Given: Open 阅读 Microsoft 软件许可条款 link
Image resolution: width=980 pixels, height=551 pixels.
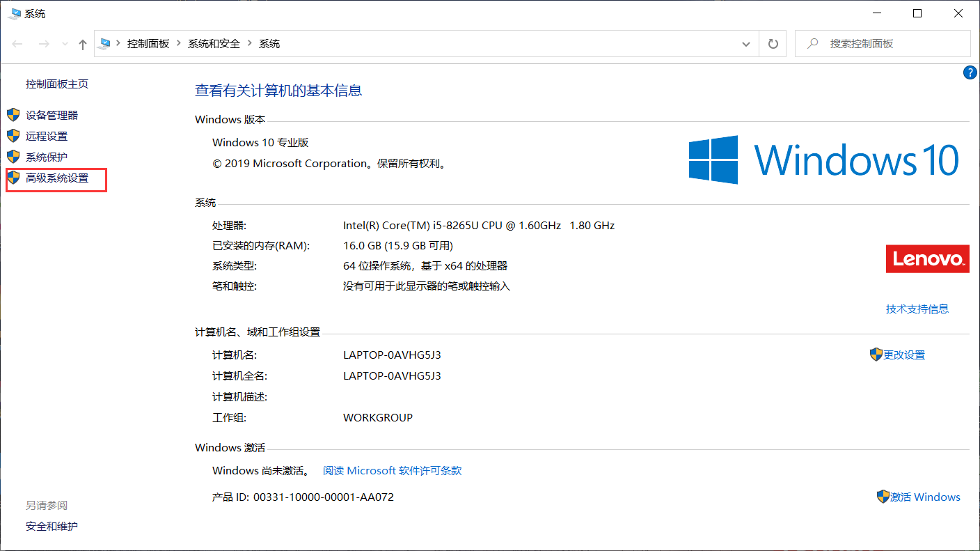Looking at the screenshot, I should pos(392,470).
